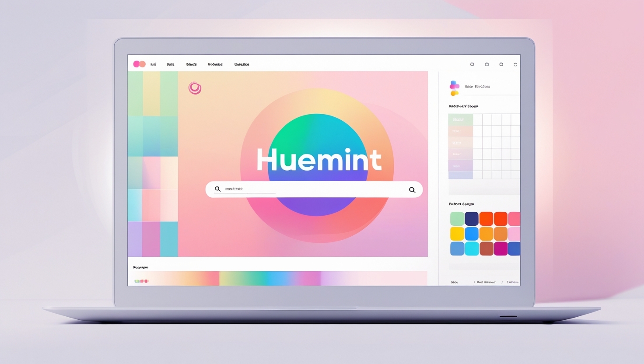Screen dimensions: 644x364
Task: Open the first text item in top navigation
Action: pyautogui.click(x=153, y=64)
